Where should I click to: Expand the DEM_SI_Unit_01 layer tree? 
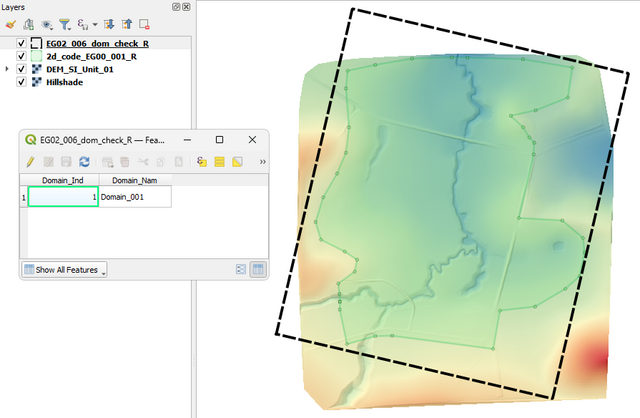point(8,70)
